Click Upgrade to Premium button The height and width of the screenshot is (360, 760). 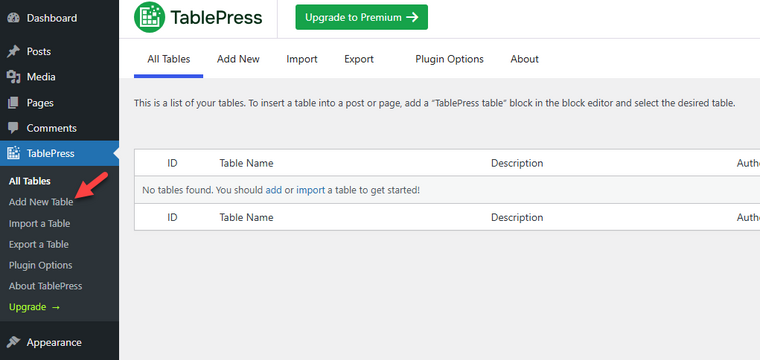pos(362,17)
